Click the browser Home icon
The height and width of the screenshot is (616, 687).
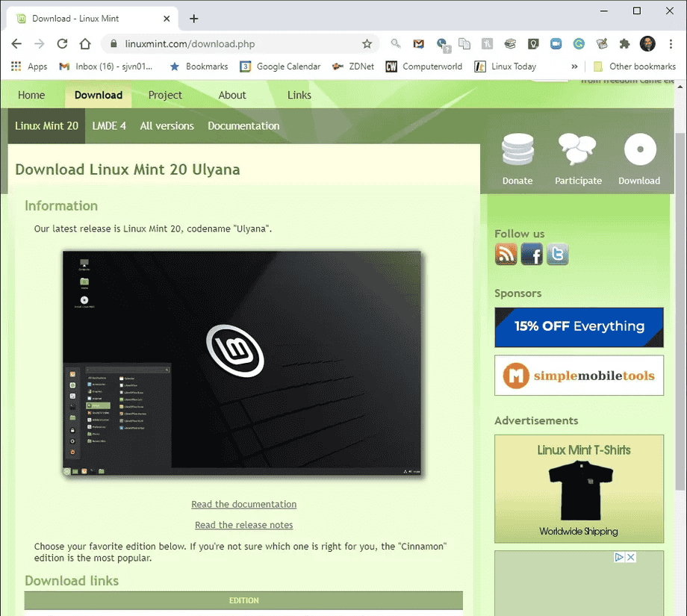pyautogui.click(x=84, y=43)
